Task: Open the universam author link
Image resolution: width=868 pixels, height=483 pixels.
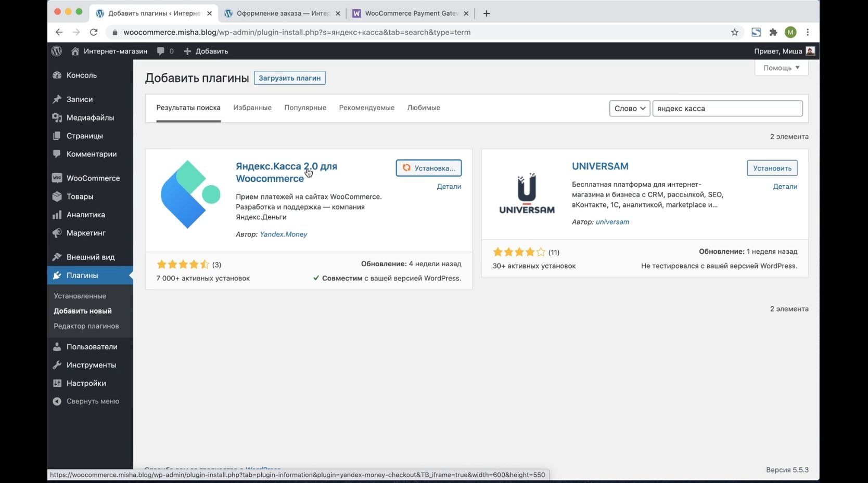Action: 612,222
